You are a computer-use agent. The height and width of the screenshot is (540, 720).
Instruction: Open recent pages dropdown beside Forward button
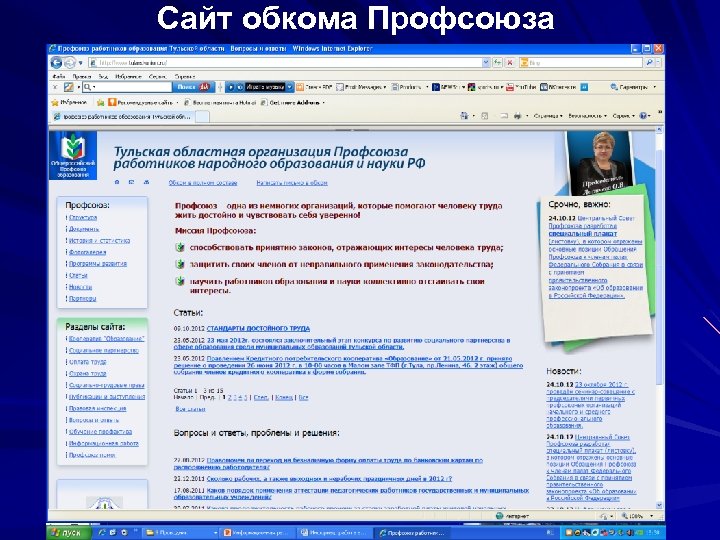(80, 63)
